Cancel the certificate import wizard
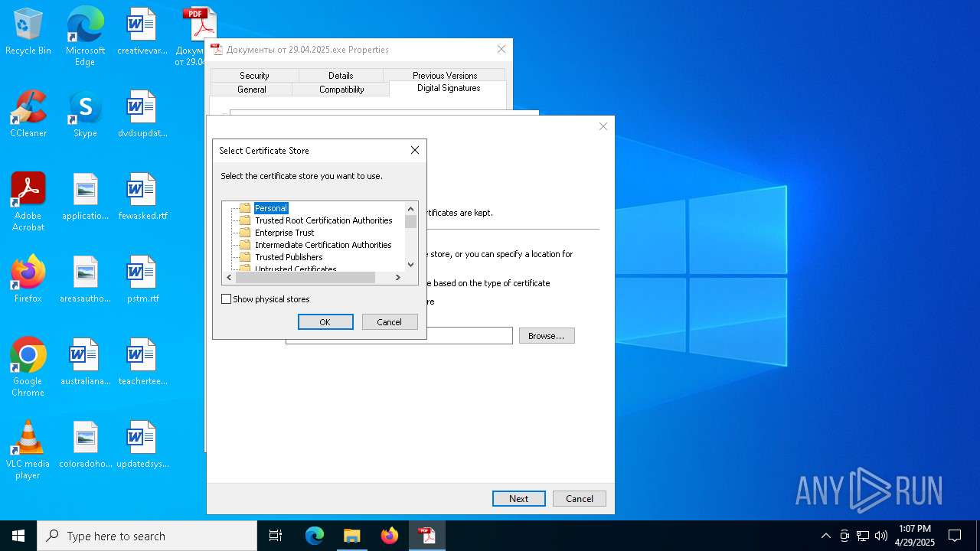The height and width of the screenshot is (551, 980). click(x=580, y=498)
